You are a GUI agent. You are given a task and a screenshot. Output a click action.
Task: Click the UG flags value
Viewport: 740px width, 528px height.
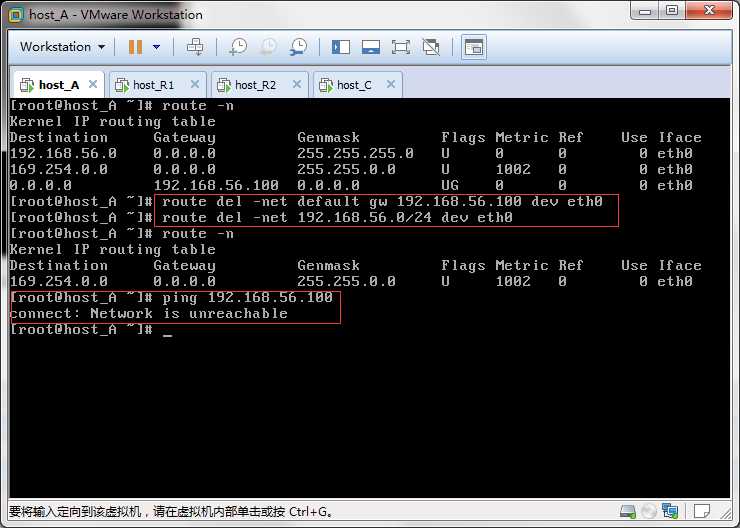(x=450, y=185)
